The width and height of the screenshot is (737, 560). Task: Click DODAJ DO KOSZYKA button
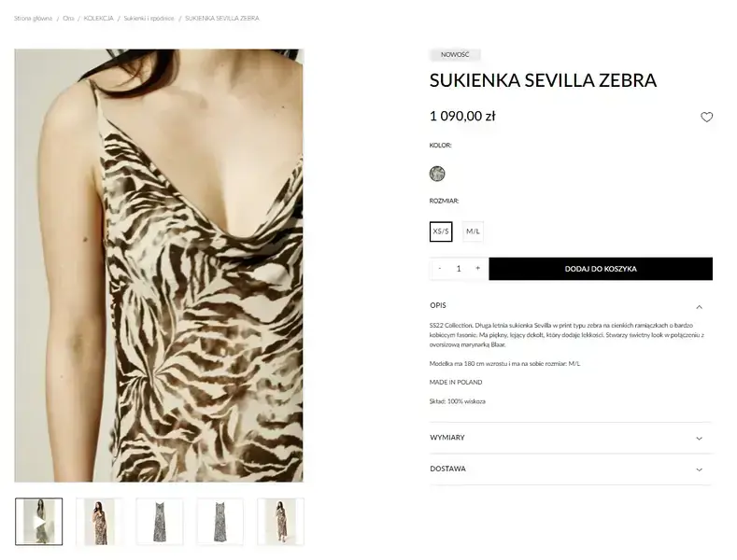[x=601, y=269]
